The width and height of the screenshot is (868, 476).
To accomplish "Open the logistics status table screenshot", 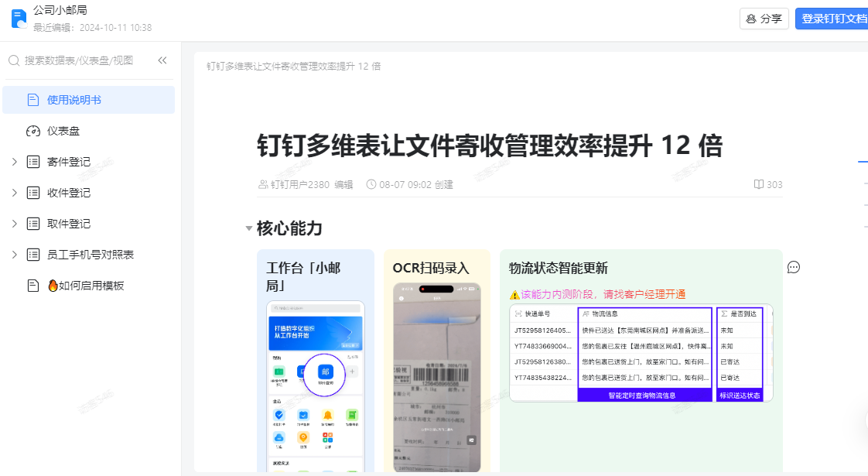I will coord(641,354).
